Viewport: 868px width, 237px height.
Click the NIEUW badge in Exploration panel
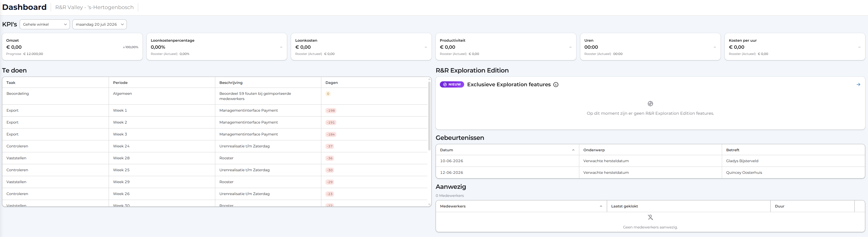(x=452, y=85)
